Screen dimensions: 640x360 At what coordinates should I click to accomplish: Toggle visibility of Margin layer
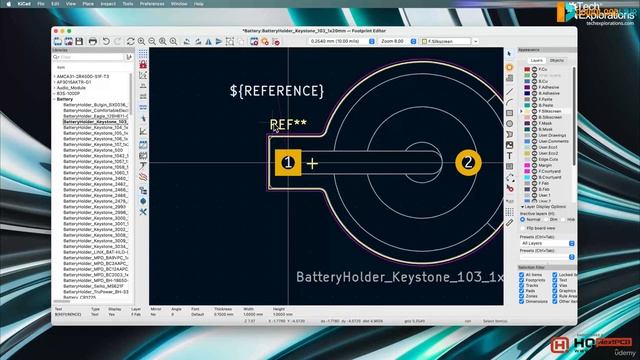(534, 165)
